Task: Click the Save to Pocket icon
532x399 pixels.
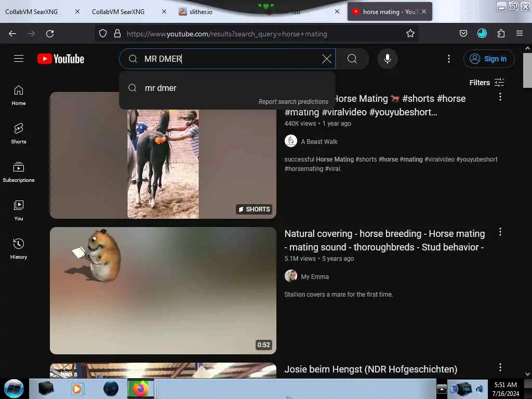Action: 463,34
